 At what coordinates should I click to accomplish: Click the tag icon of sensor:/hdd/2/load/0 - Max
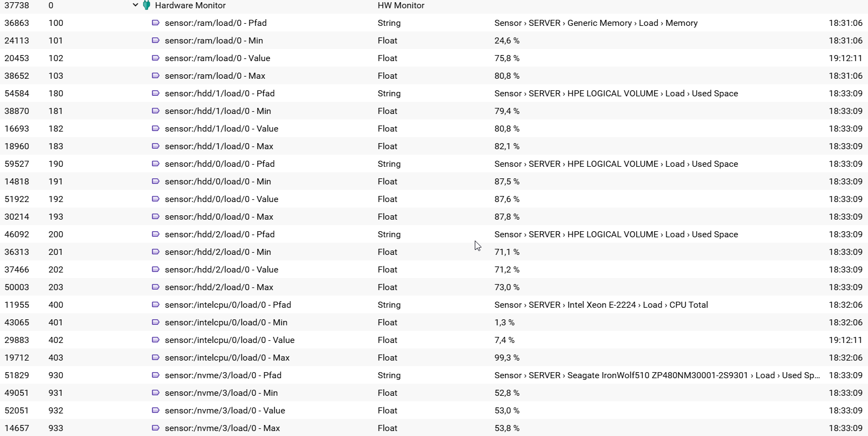click(156, 287)
